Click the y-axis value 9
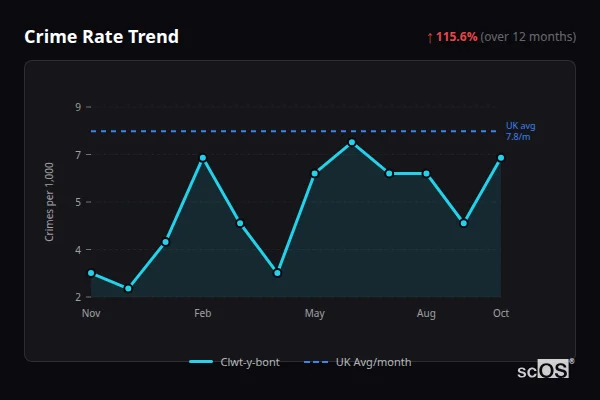Image resolution: width=600 pixels, height=400 pixels. click(x=78, y=107)
